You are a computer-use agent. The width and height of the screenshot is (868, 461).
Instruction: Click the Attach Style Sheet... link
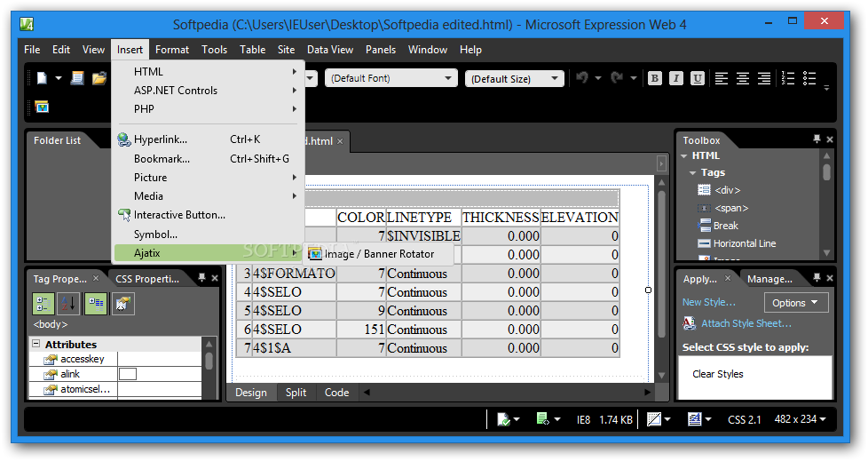(x=746, y=323)
